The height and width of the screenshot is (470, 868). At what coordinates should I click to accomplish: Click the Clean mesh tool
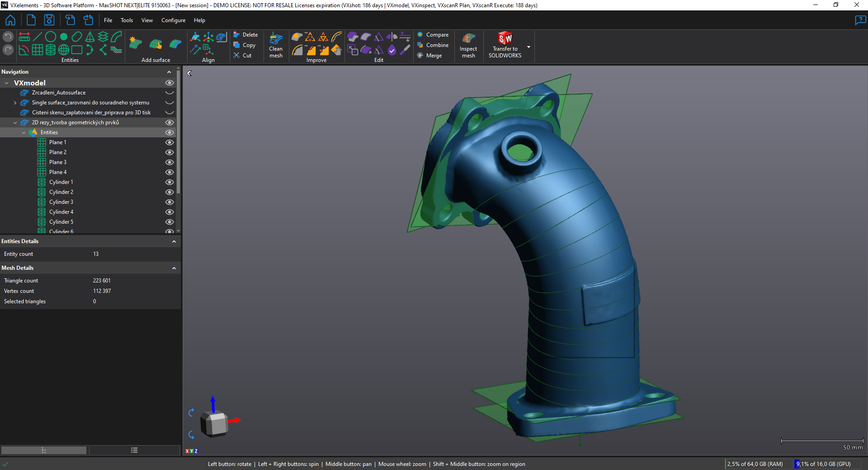pos(276,45)
